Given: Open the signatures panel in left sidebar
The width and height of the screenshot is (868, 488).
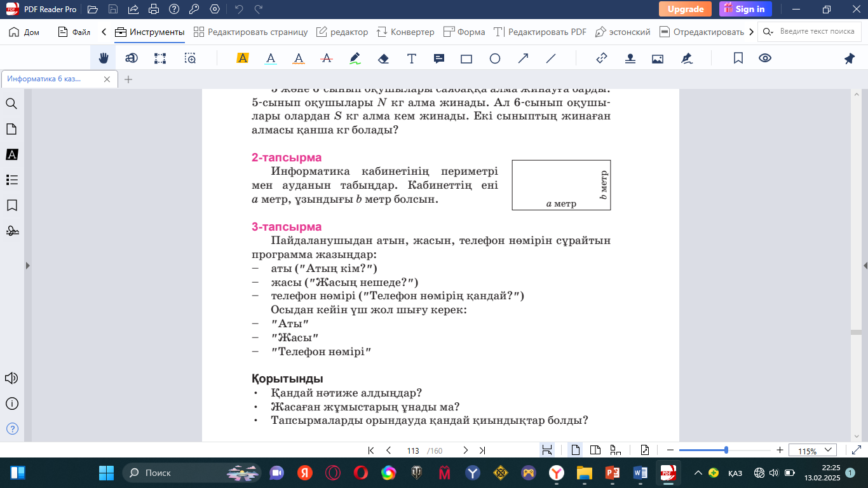Looking at the screenshot, I should (x=11, y=231).
